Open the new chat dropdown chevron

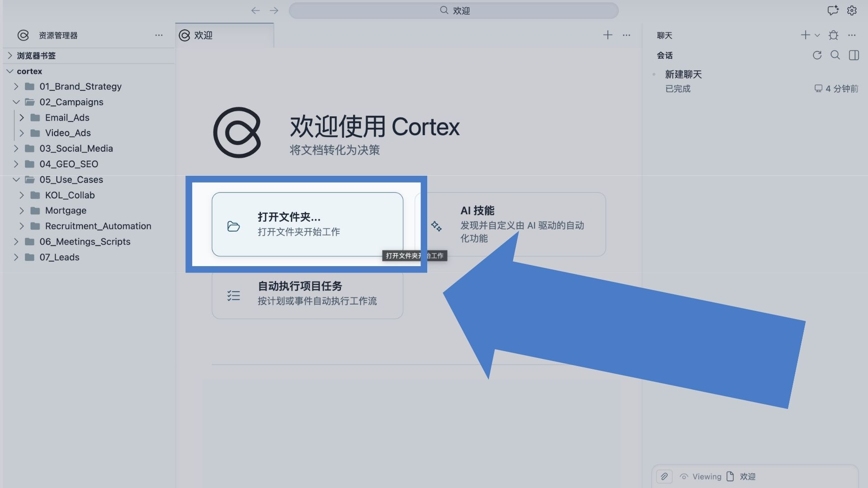point(817,35)
